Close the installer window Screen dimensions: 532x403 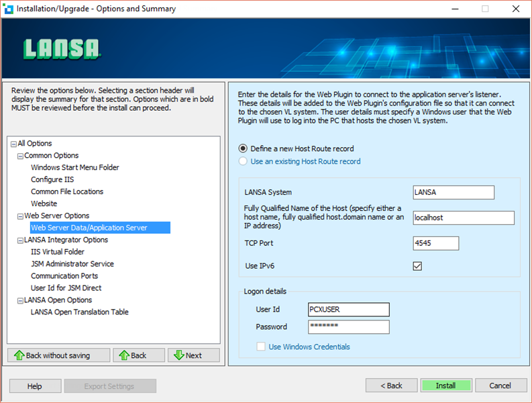tap(516, 9)
